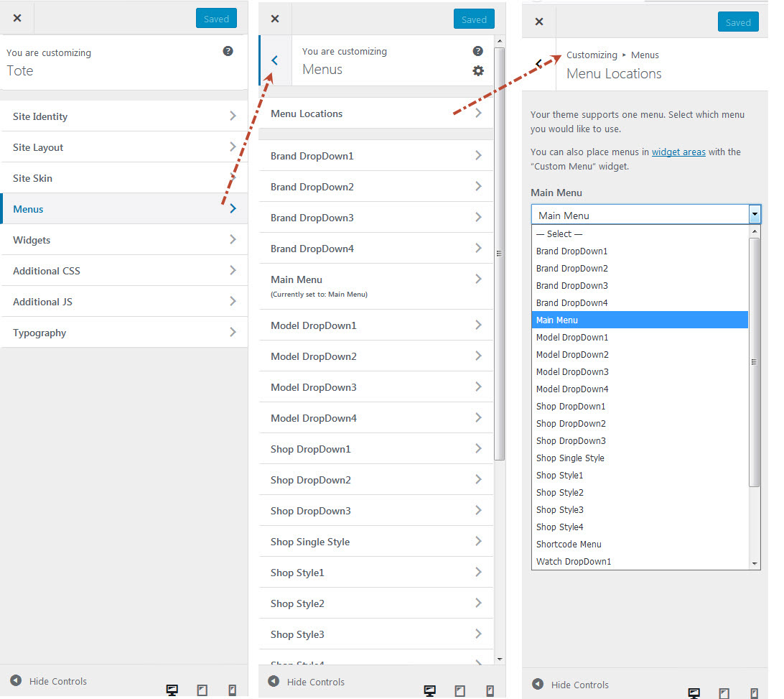Choose Shortcode Menu in the dropdown list
784x699 pixels.
(640, 544)
